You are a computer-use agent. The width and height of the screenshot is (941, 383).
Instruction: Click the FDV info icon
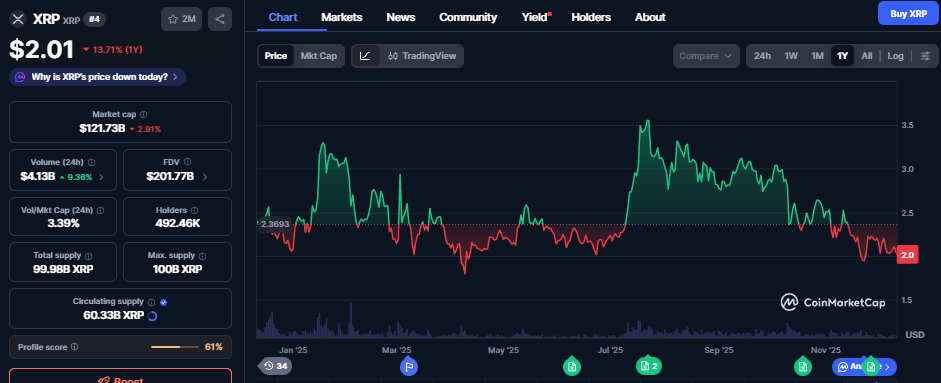pos(188,162)
